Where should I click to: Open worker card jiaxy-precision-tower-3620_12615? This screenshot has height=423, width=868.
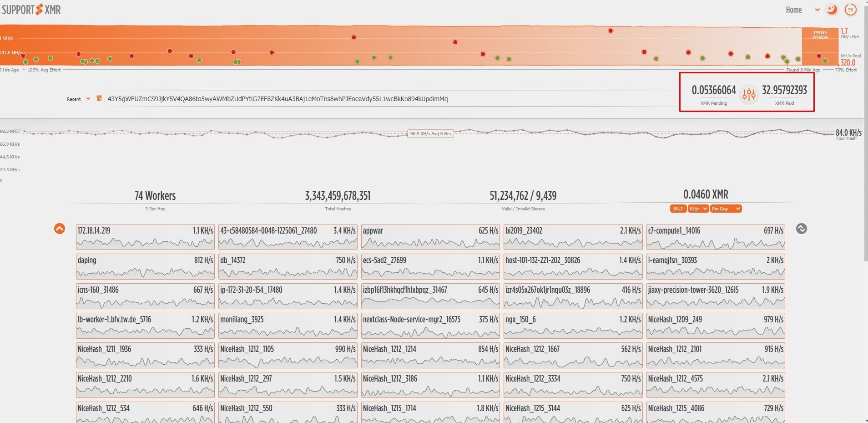point(716,296)
